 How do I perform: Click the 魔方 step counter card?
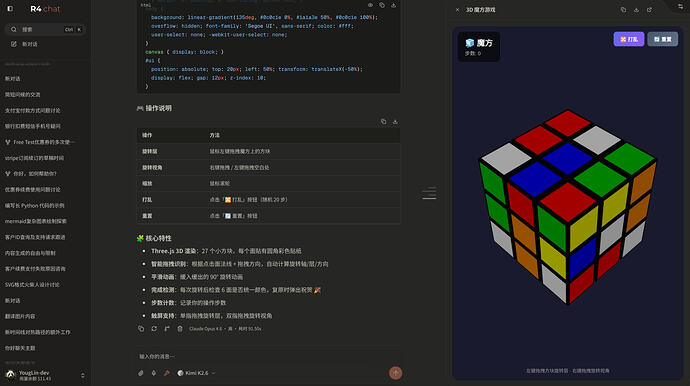[x=479, y=47]
